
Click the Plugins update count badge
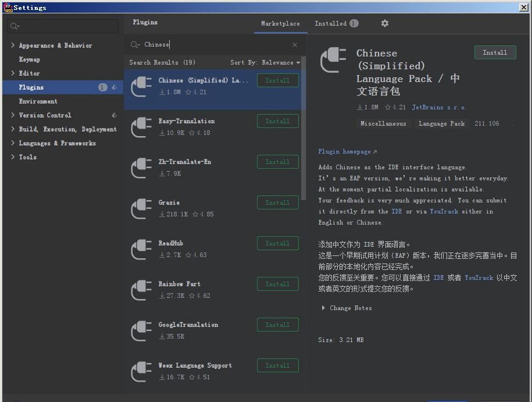point(102,87)
